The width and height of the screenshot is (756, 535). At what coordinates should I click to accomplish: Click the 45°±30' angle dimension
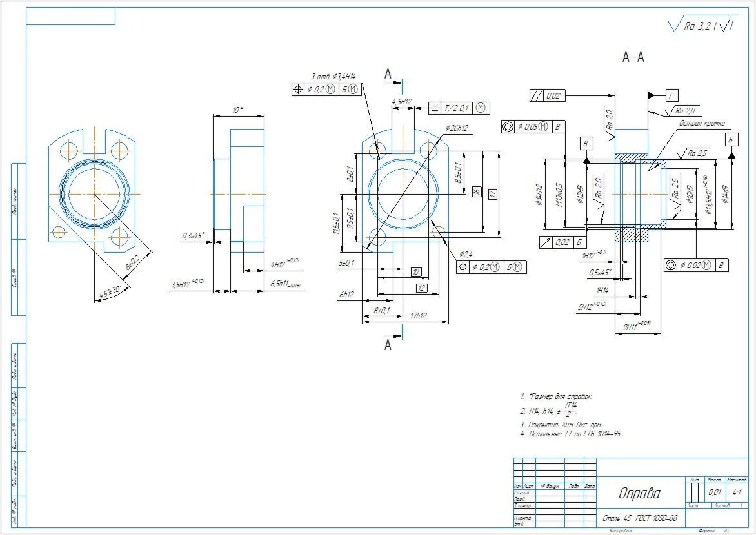[110, 293]
